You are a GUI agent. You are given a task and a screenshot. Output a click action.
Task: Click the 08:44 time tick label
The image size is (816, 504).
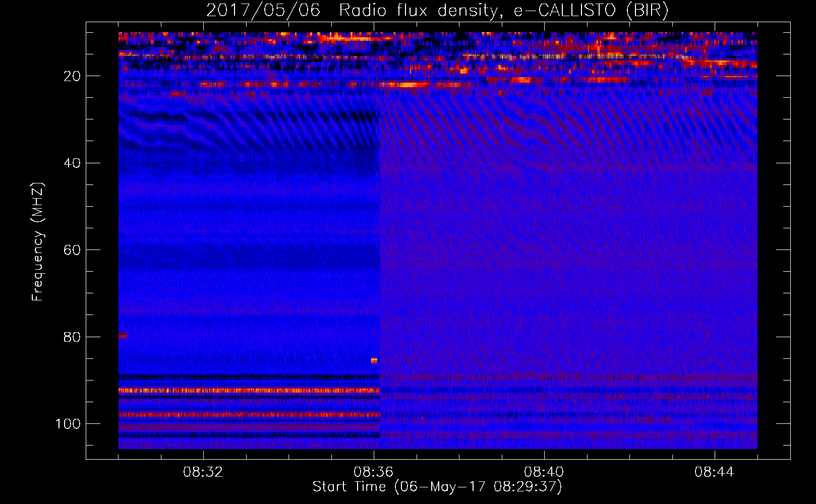715,472
